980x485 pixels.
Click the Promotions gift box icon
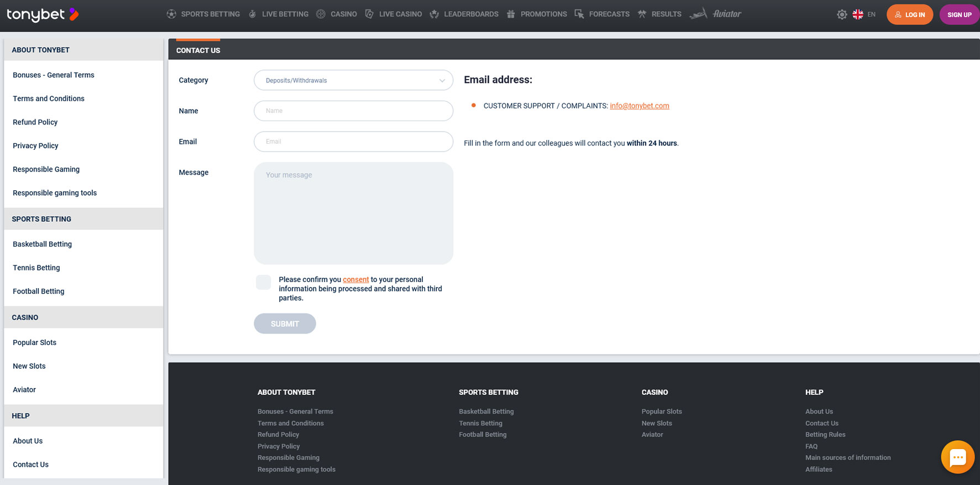[x=511, y=14]
